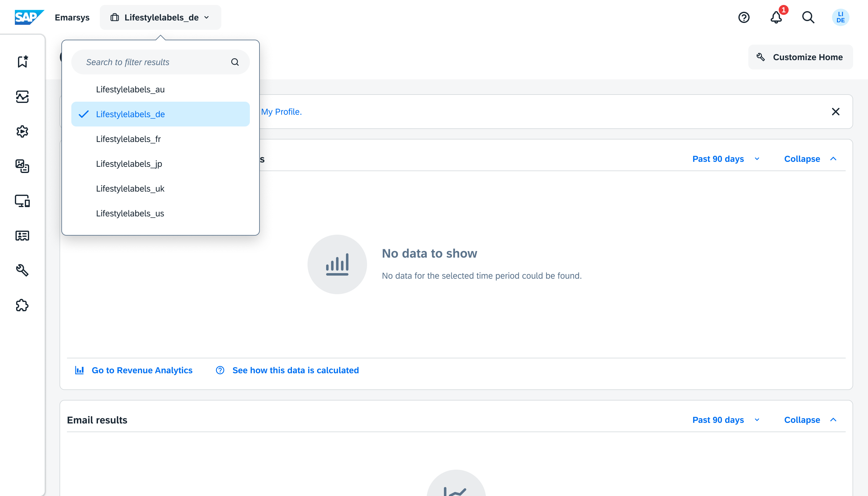Open the notifications bell
The width and height of the screenshot is (868, 496).
coord(776,17)
